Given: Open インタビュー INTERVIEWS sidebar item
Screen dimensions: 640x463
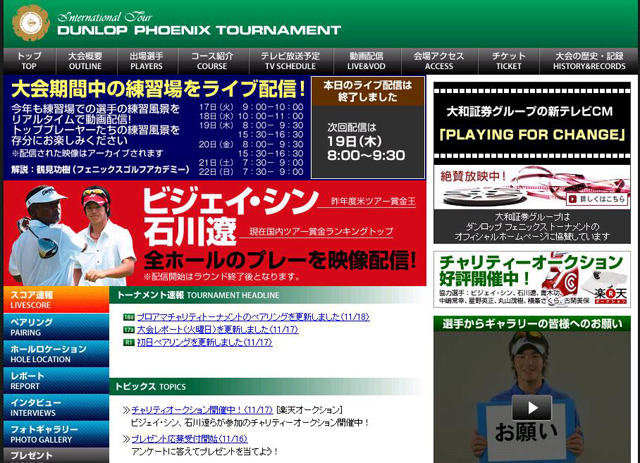Looking at the screenshot, I should tap(56, 407).
